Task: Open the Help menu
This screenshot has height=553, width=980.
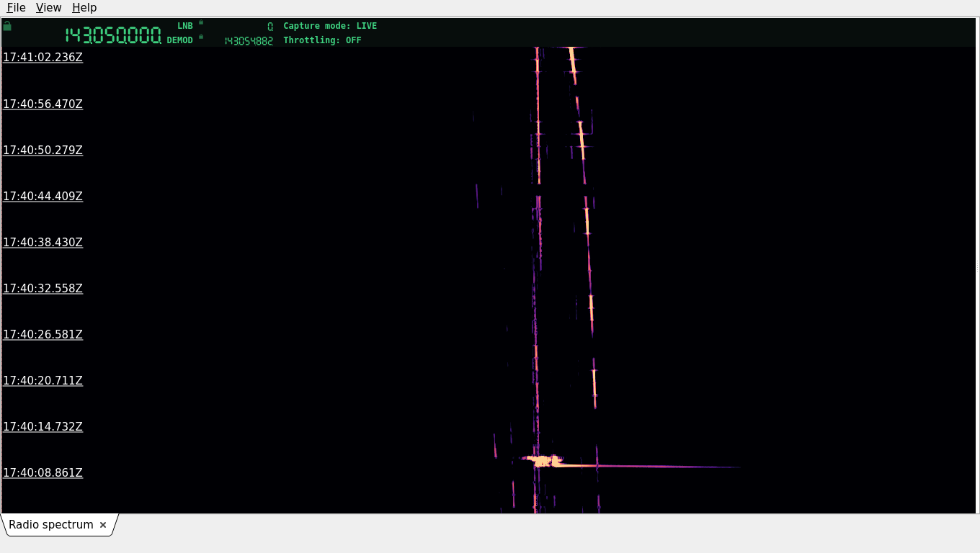Action: coord(84,7)
